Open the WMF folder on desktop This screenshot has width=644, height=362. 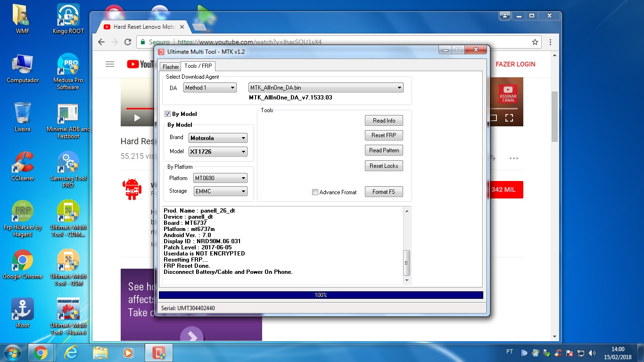tap(22, 19)
